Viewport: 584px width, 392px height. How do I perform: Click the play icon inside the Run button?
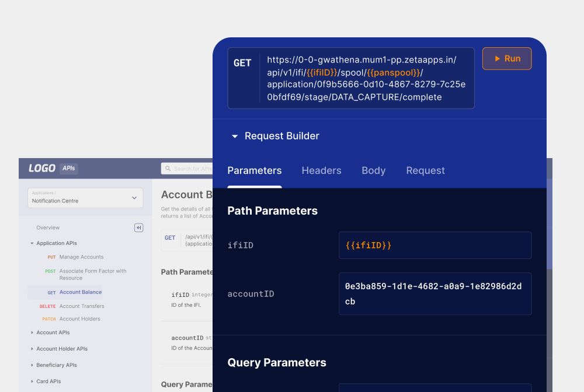pyautogui.click(x=496, y=58)
